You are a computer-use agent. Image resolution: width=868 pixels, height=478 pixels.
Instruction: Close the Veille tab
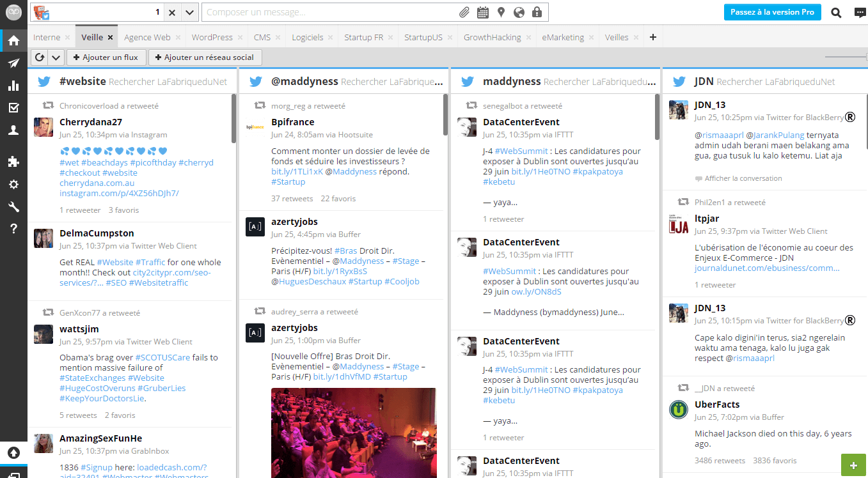tap(111, 38)
